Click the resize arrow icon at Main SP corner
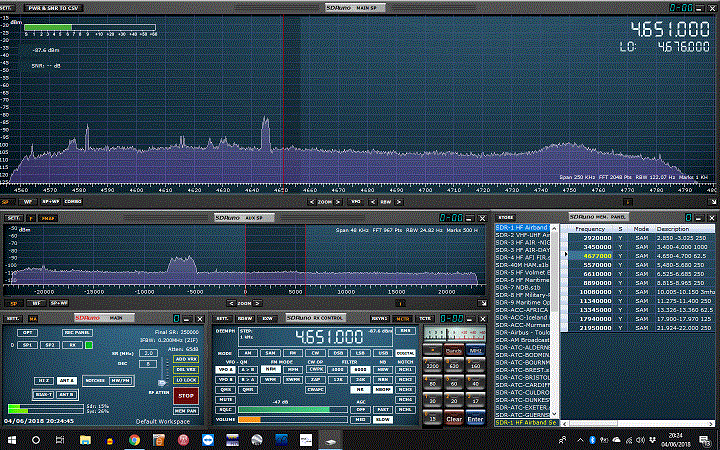This screenshot has width=720, height=450. point(712,202)
